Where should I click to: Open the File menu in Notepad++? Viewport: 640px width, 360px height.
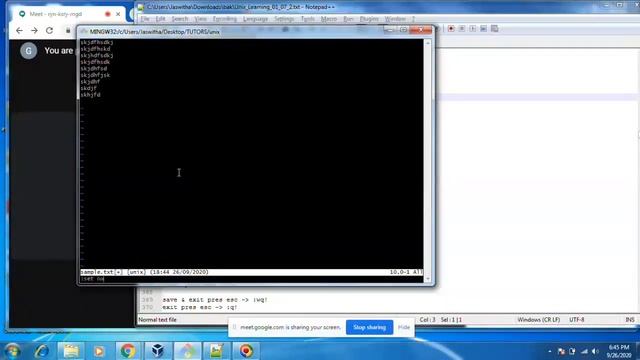click(145, 19)
